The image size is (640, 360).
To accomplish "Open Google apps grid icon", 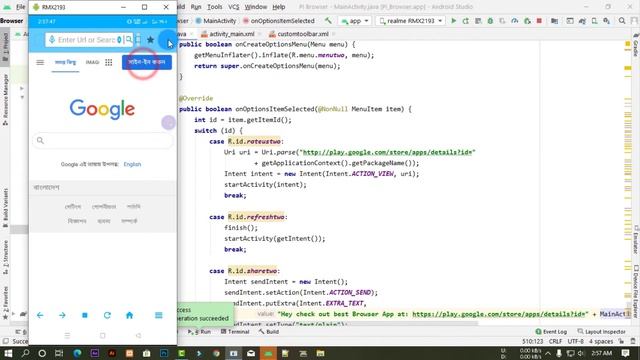I will pyautogui.click(x=109, y=62).
